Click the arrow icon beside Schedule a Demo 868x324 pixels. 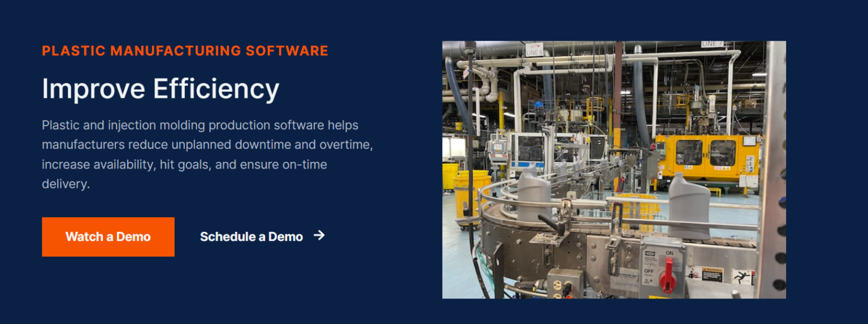319,235
